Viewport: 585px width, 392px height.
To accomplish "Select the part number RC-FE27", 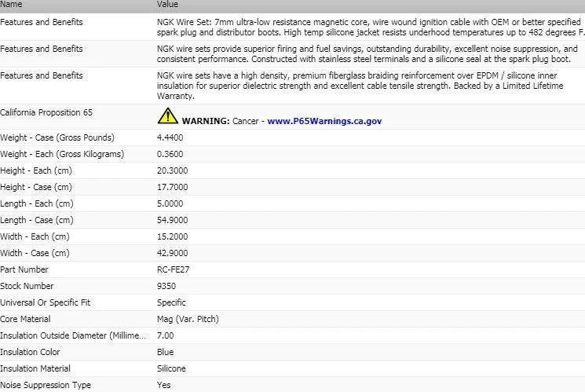I will (x=173, y=269).
